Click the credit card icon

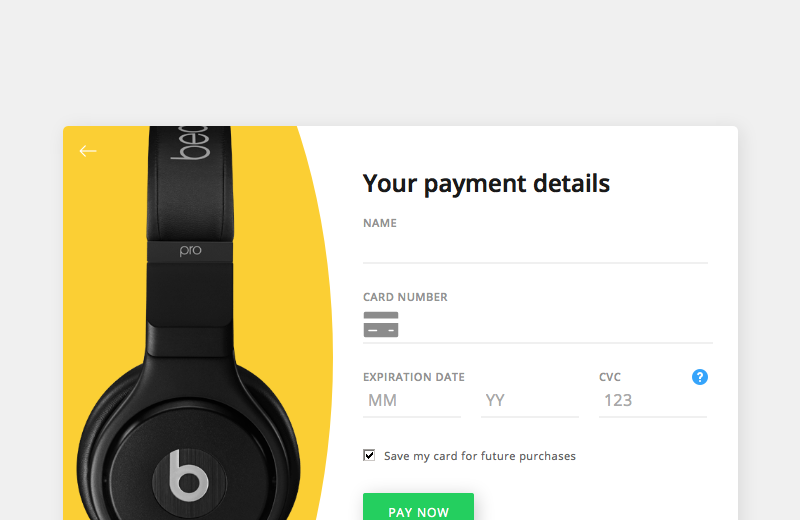coord(381,324)
